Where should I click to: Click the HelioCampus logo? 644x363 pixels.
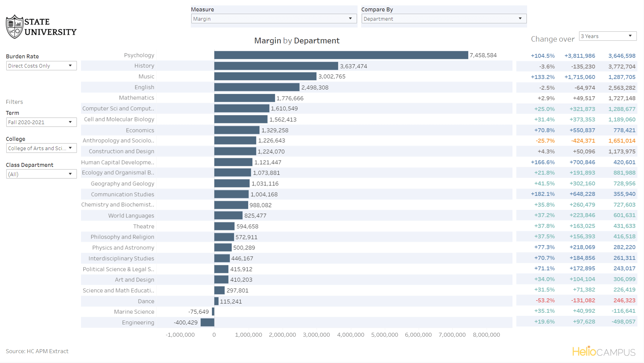click(604, 352)
